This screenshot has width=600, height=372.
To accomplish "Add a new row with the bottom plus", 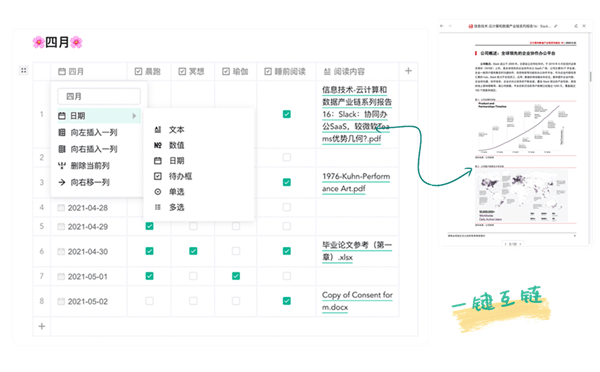I will pos(42,326).
